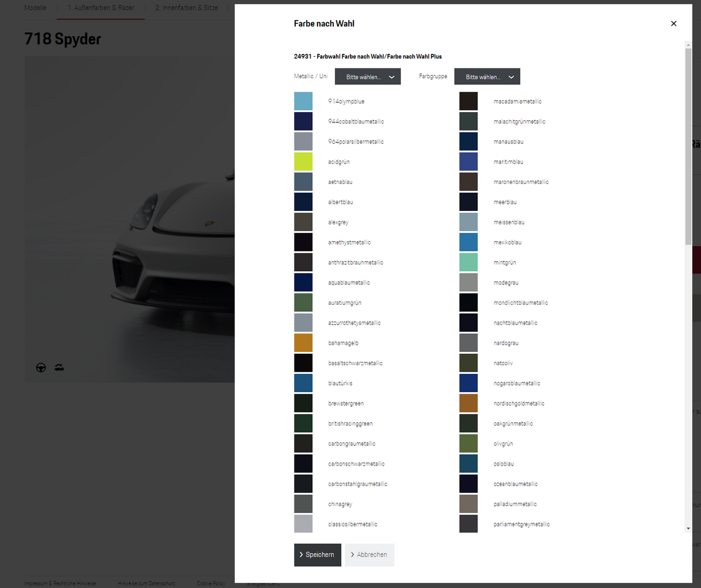The width and height of the screenshot is (701, 588).
Task: Open 2. Innenfarben & Sitze tab
Action: [187, 8]
